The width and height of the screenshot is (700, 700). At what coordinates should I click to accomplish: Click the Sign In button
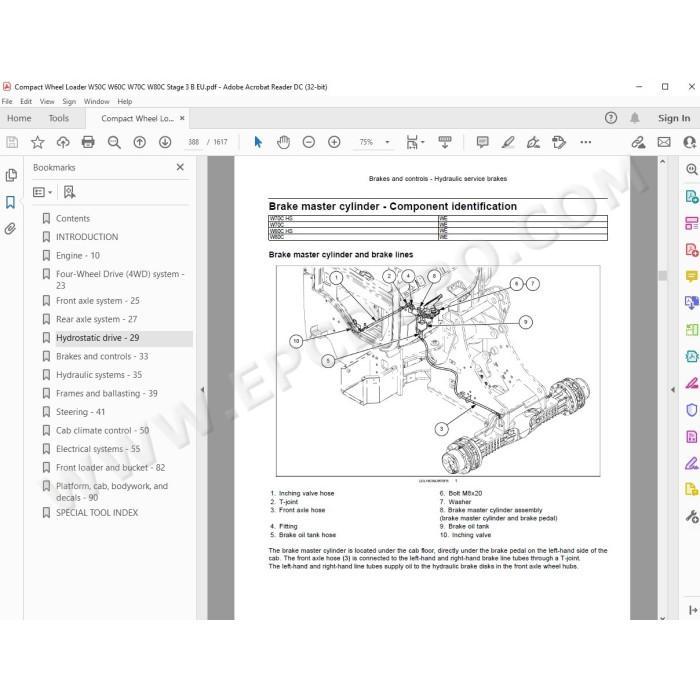(674, 118)
